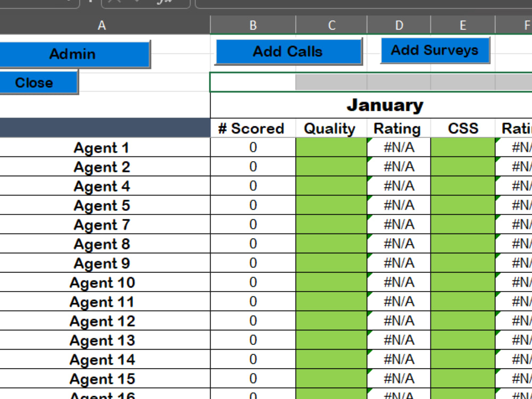Image resolution: width=532 pixels, height=399 pixels.
Task: Click the formula bar input field
Action: coord(363,3)
